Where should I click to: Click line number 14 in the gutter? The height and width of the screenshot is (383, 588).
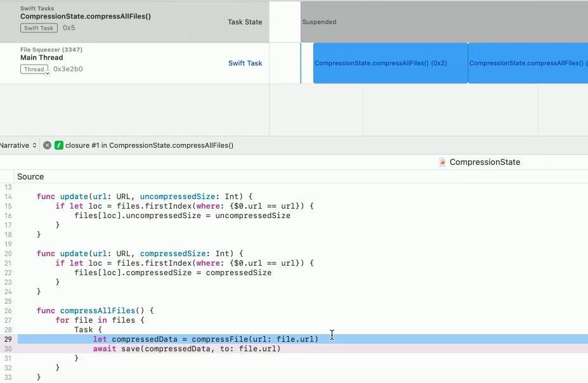(8, 197)
